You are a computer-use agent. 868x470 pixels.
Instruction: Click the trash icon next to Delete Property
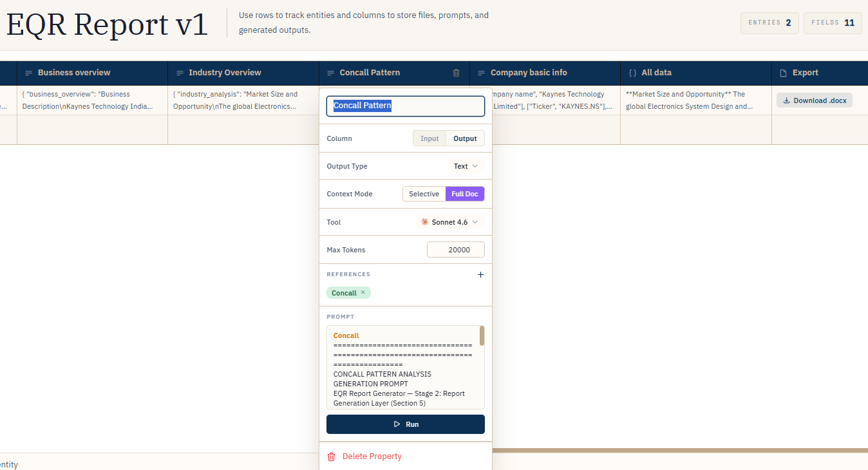coord(332,456)
